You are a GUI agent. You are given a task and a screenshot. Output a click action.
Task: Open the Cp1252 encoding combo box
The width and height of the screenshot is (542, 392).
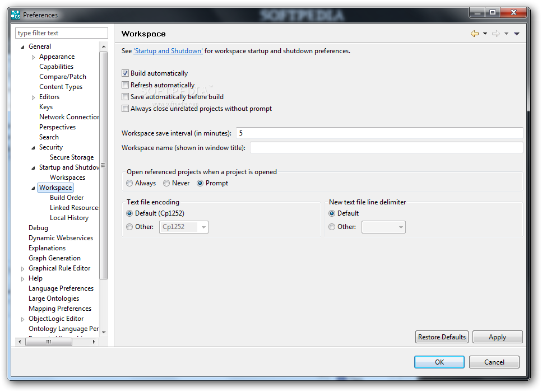tap(183, 227)
